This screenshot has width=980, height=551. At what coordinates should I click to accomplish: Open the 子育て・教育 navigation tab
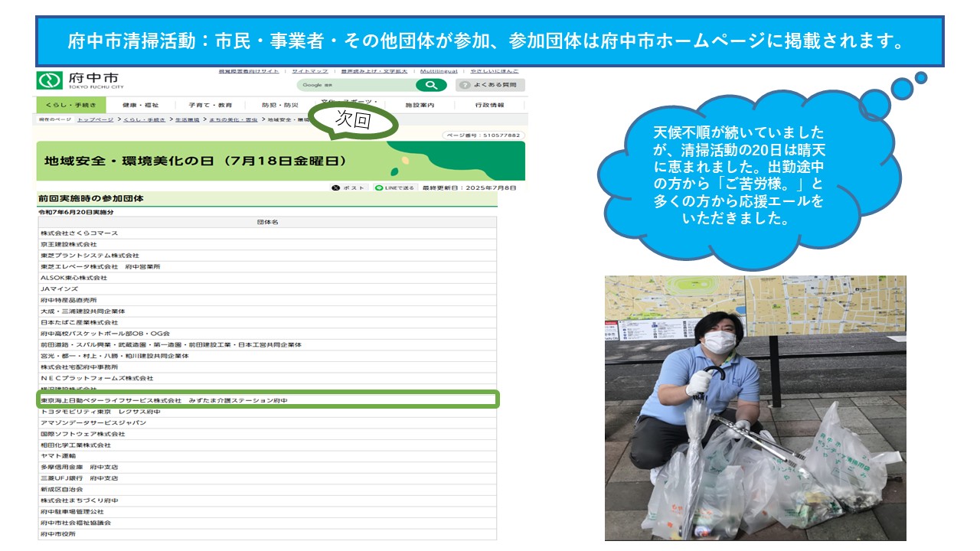210,105
